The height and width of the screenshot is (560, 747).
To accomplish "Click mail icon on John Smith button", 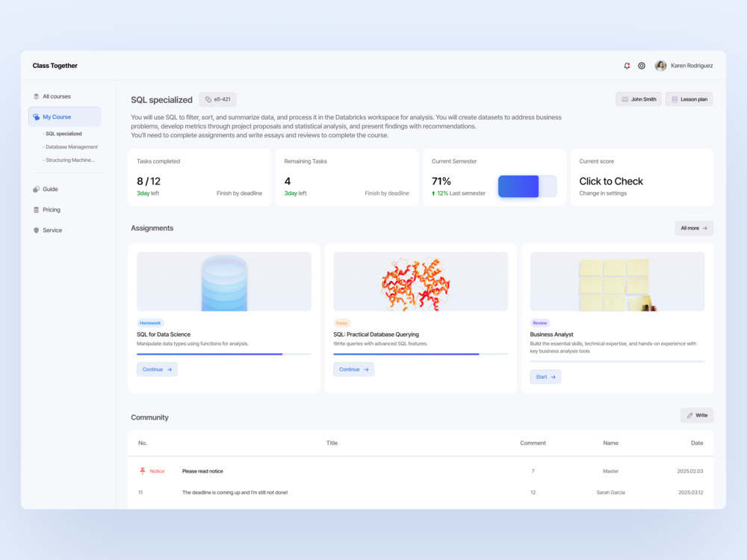I will pos(624,99).
